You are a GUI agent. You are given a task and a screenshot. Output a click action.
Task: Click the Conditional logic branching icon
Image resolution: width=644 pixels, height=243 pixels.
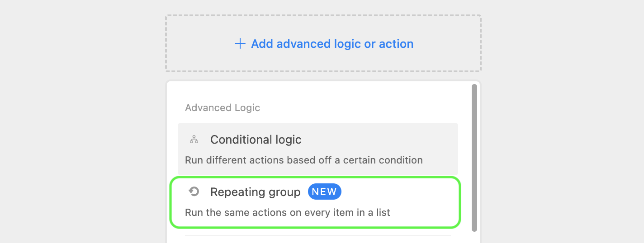(194, 140)
